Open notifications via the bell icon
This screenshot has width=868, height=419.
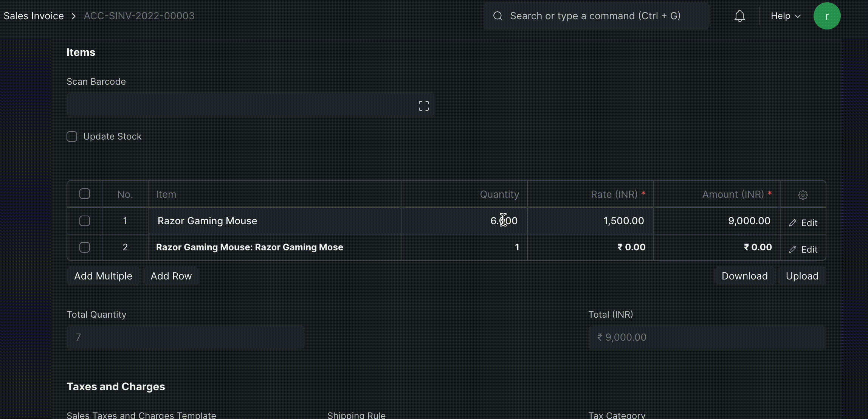pos(739,16)
